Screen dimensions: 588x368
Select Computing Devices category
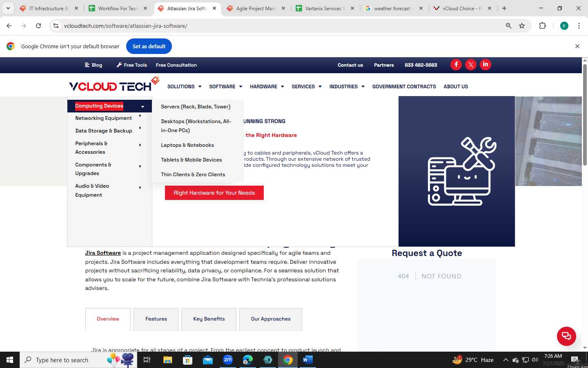[x=109, y=106]
